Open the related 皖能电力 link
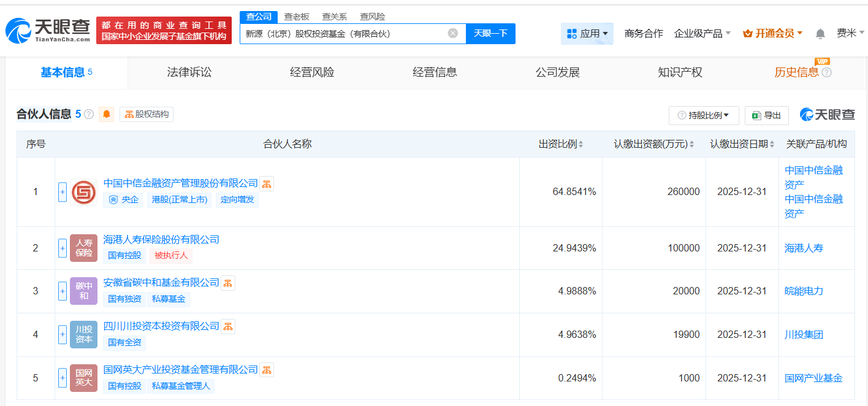The image size is (868, 406). (804, 291)
